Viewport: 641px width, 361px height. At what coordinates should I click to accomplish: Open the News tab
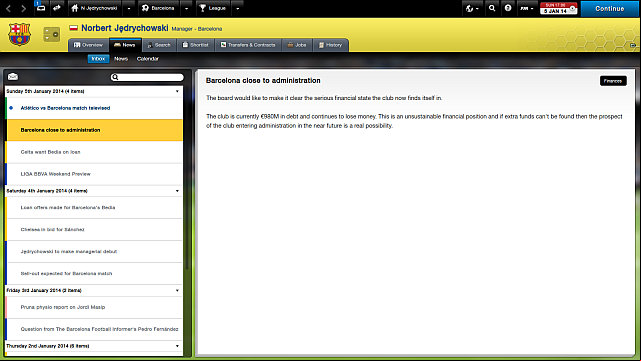[x=125, y=45]
